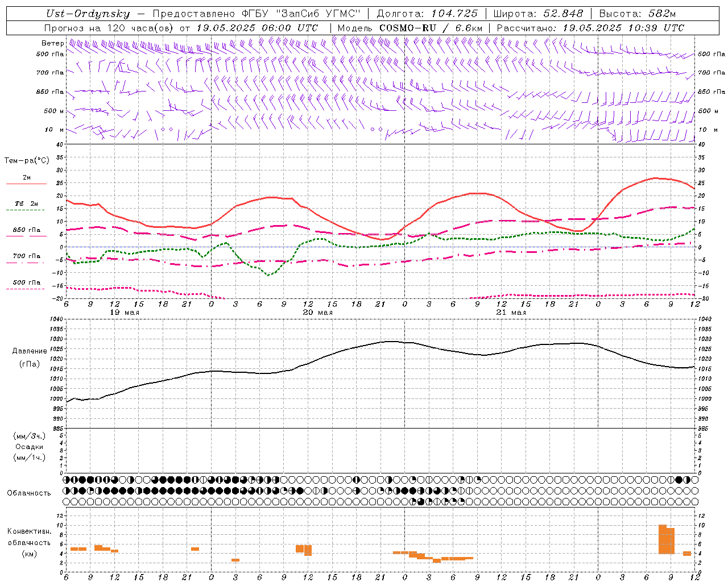Click the Облачность cloud cover label
The width and height of the screenshot is (728, 582).
[x=29, y=493]
